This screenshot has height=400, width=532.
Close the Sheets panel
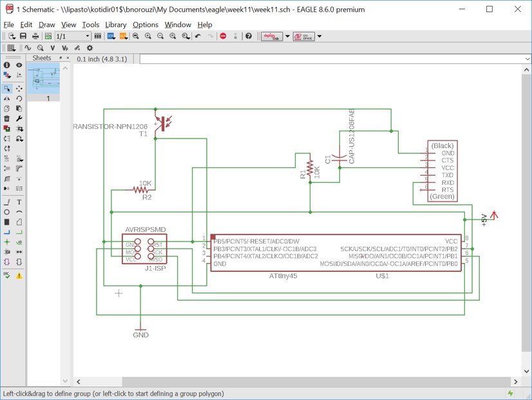(x=68, y=58)
